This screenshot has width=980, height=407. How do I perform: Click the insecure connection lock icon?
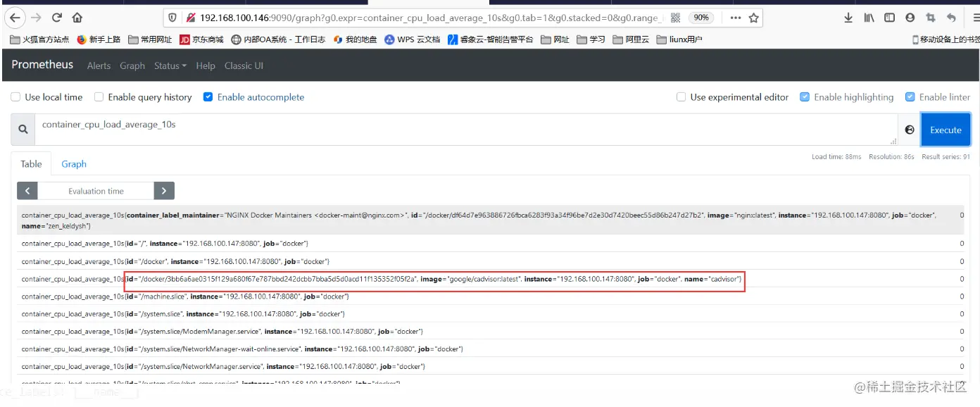click(190, 18)
